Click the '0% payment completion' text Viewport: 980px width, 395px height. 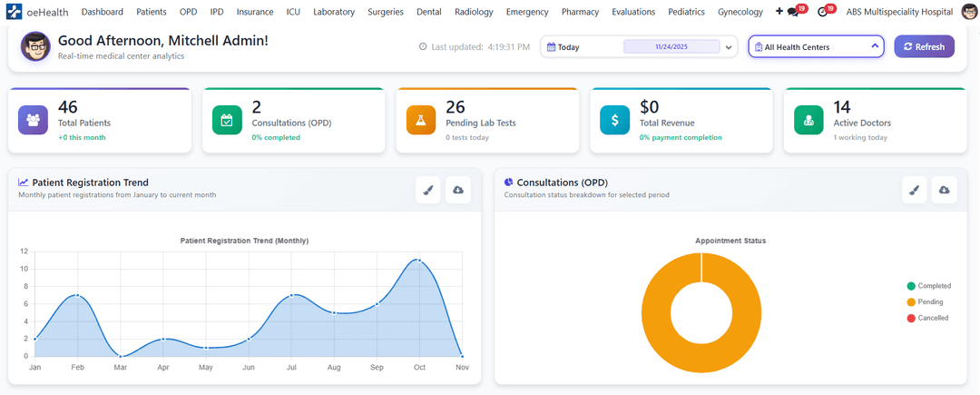[x=681, y=137]
